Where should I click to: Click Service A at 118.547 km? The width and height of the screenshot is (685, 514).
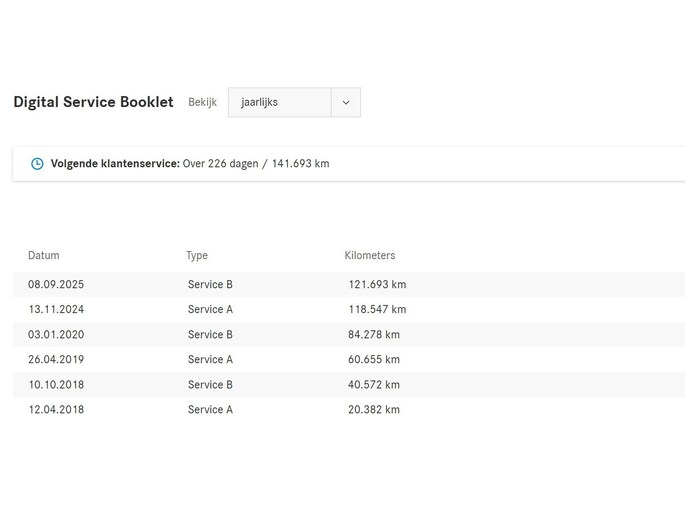pos(210,309)
